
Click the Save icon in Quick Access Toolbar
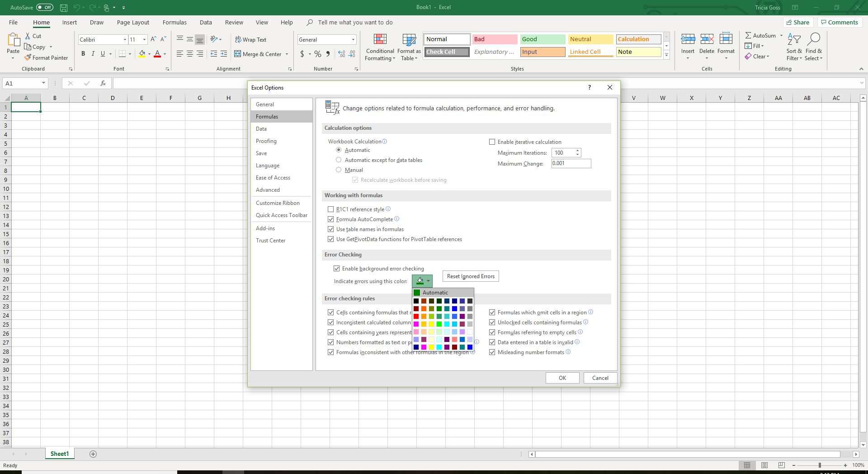click(x=63, y=8)
